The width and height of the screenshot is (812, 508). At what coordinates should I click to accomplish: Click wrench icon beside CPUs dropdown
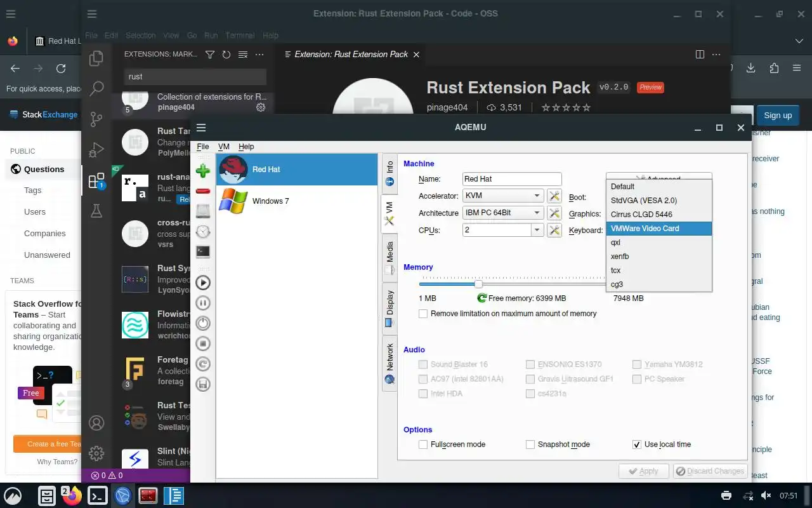[x=554, y=230]
